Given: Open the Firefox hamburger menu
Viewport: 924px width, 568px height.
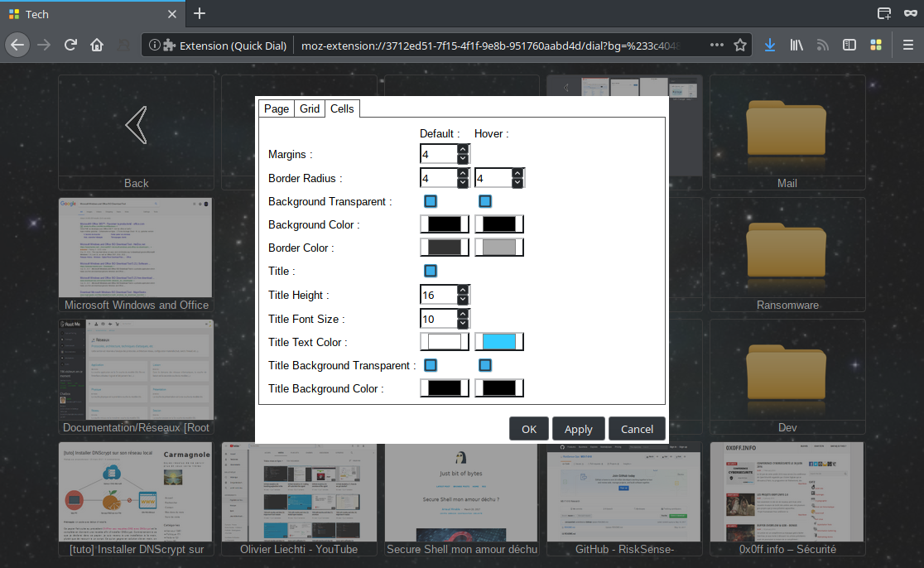Looking at the screenshot, I should click(908, 45).
